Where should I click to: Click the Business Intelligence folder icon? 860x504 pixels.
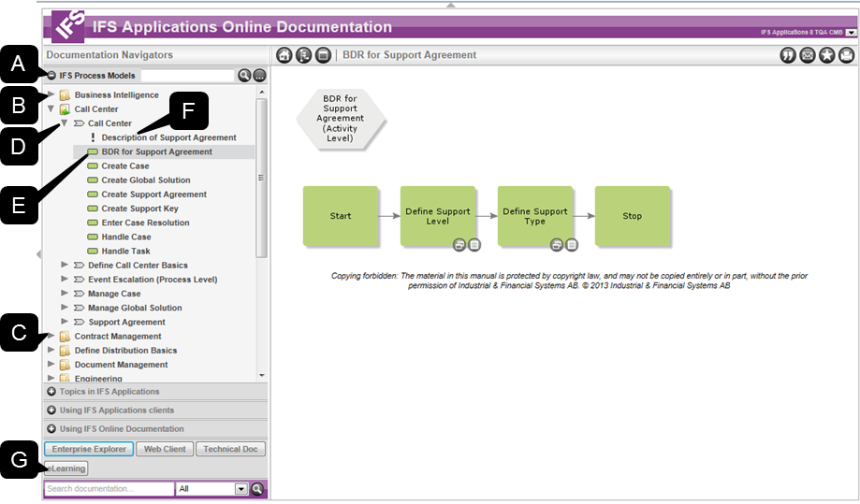coord(65,95)
